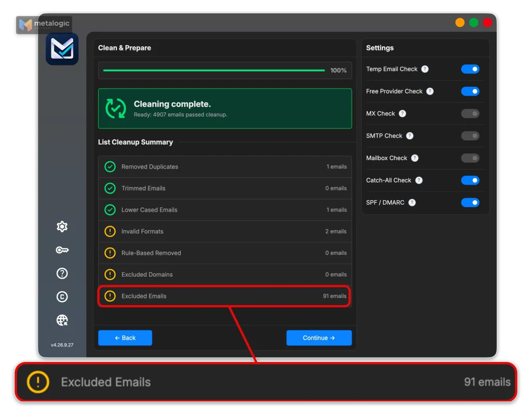This screenshot has height=417, width=532.
Task: Click the Mailbox Check help icon
Action: click(x=415, y=158)
